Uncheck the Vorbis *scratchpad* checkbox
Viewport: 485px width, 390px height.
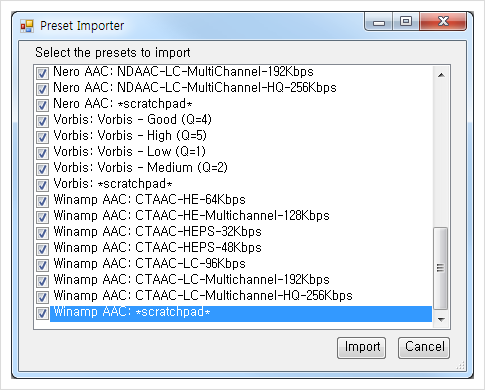tap(42, 185)
